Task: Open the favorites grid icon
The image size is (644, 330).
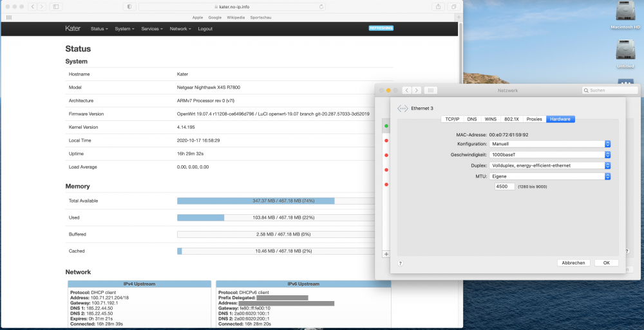Action: click(x=9, y=17)
